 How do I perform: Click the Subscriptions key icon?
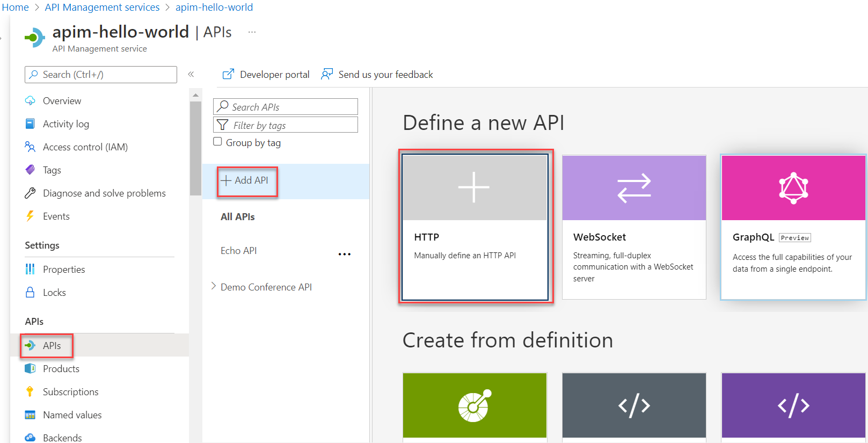click(30, 391)
